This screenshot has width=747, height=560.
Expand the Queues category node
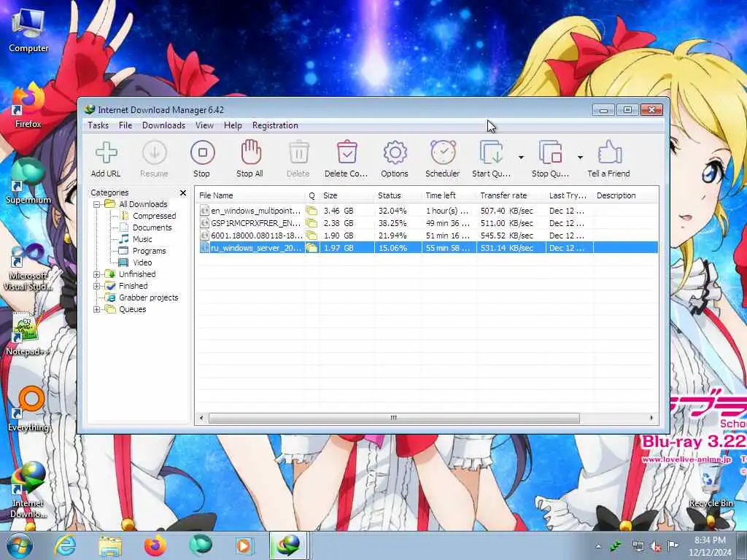coord(97,309)
